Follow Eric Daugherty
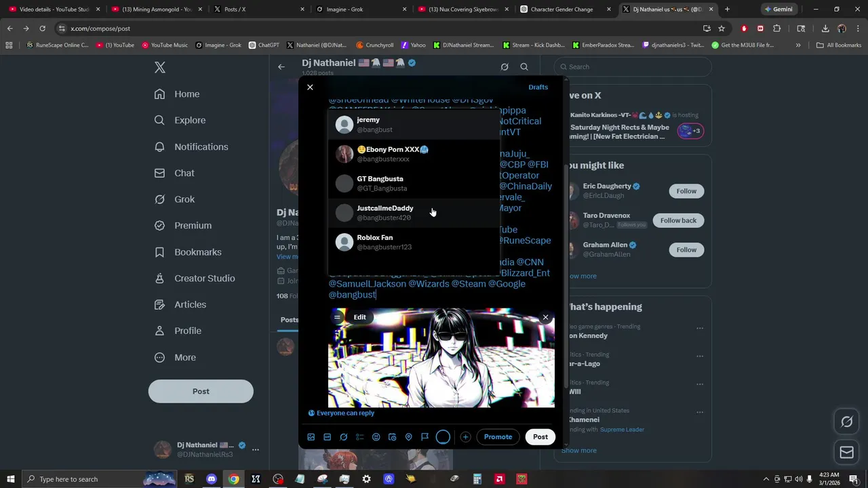The width and height of the screenshot is (868, 488). [686, 191]
